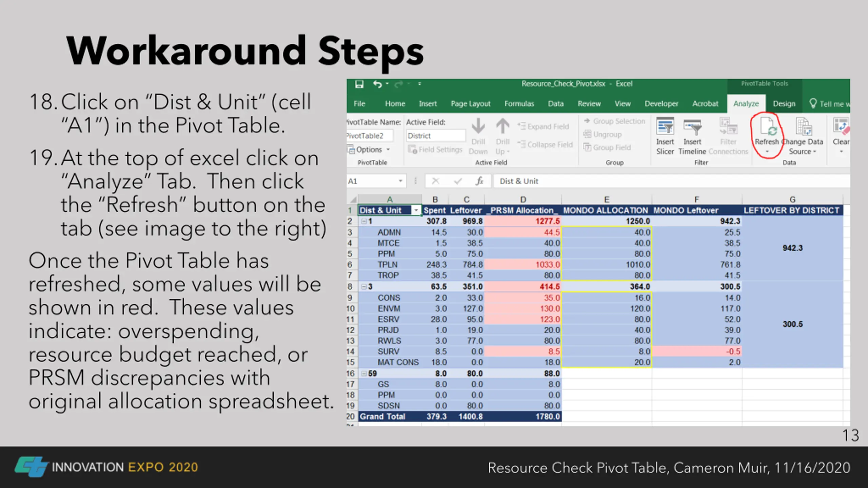The image size is (868, 488).
Task: Select row 20 header
Action: coord(351,416)
